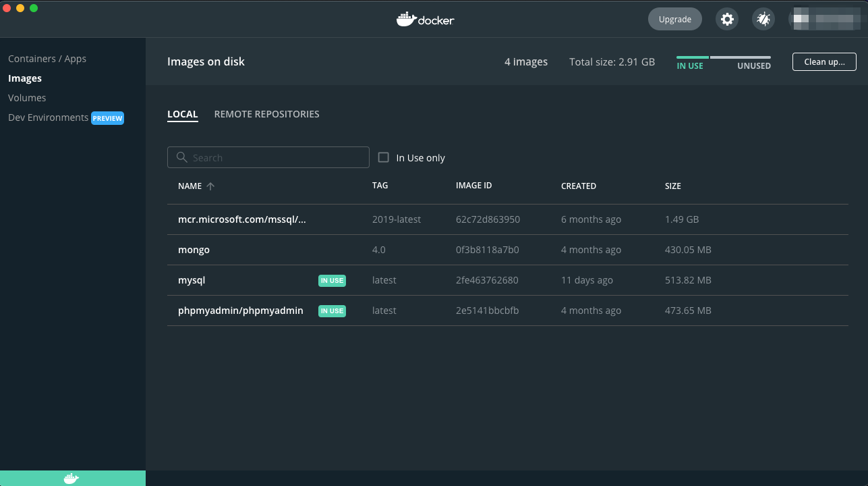The height and width of the screenshot is (486, 868).
Task: Click the IN USE badge on phpmyadmin image
Action: click(332, 310)
